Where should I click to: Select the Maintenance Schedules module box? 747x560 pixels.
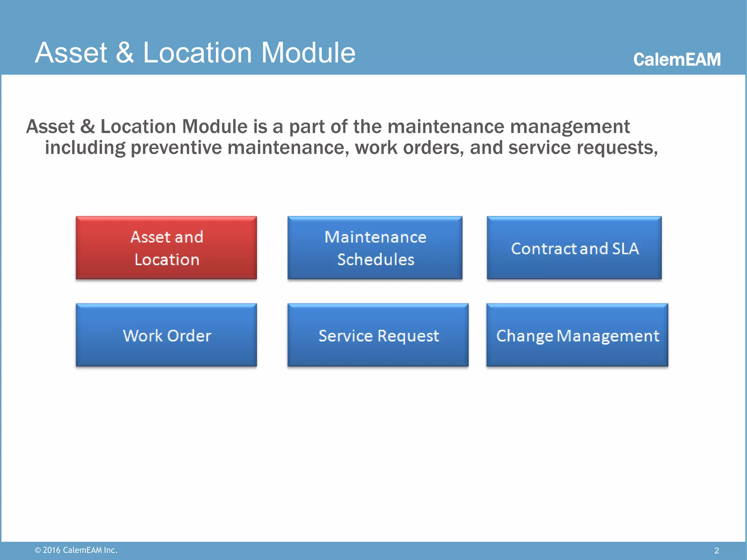pos(375,248)
